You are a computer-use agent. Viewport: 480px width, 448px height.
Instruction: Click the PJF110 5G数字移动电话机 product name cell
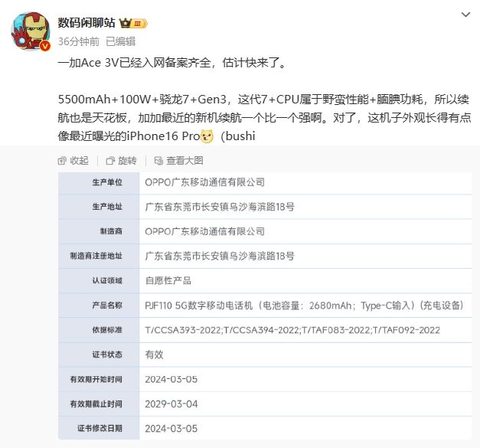coord(305,306)
